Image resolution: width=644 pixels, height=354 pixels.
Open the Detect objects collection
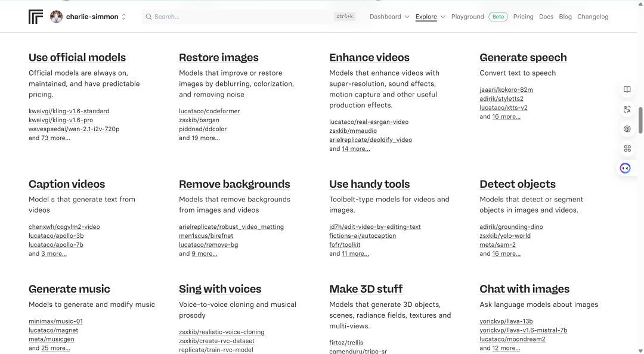click(518, 184)
